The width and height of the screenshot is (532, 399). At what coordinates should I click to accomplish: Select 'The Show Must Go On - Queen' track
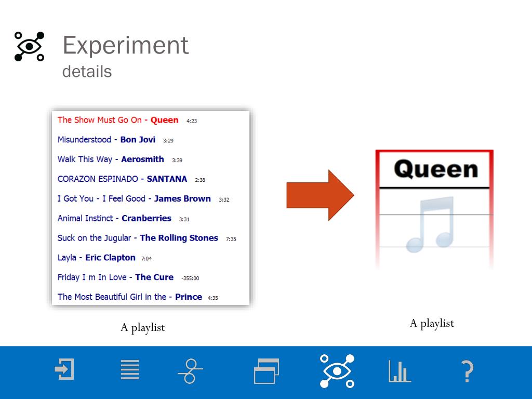(x=118, y=120)
